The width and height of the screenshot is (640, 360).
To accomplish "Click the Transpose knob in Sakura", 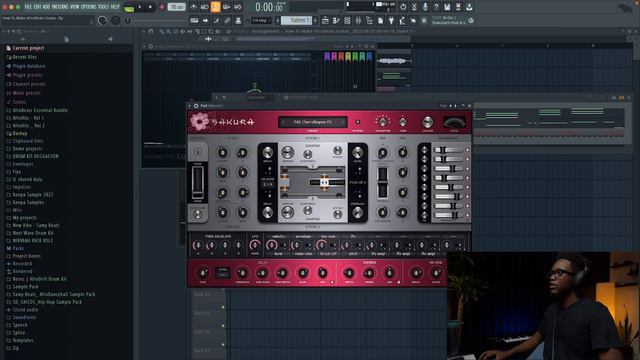I will coord(382,121).
